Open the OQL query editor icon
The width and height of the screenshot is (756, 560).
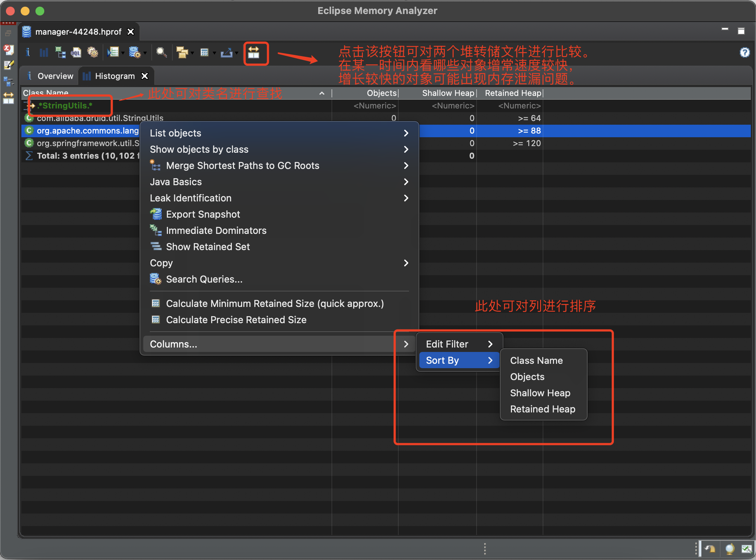pyautogui.click(x=76, y=52)
